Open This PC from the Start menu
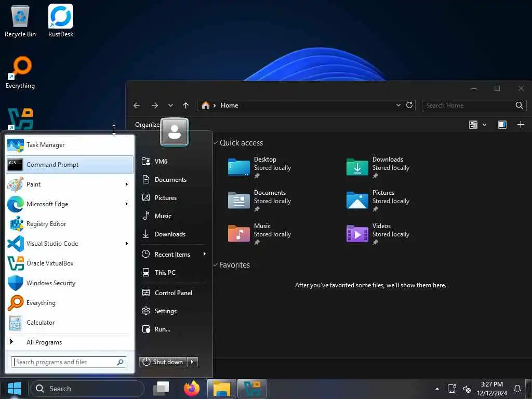The image size is (532, 399). pyautogui.click(x=173, y=272)
